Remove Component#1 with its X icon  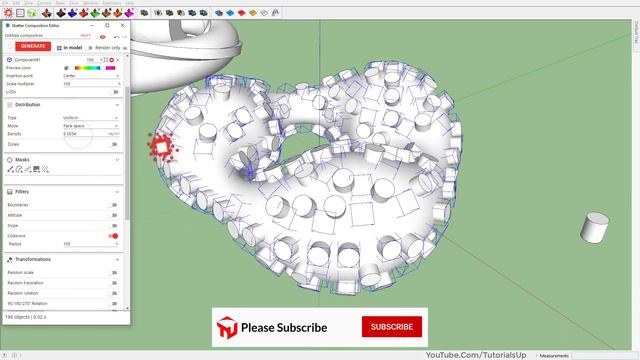pos(118,60)
